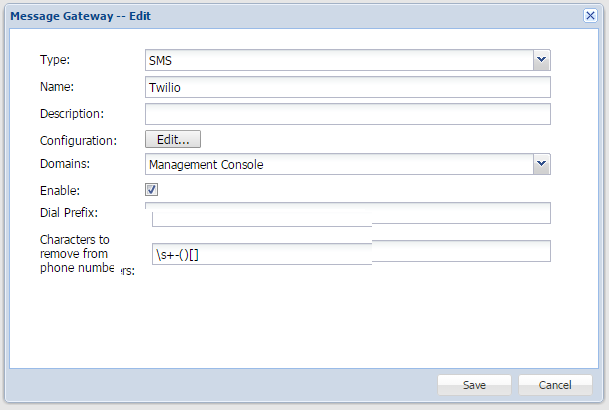Click the Configuration: label

pos(78,141)
